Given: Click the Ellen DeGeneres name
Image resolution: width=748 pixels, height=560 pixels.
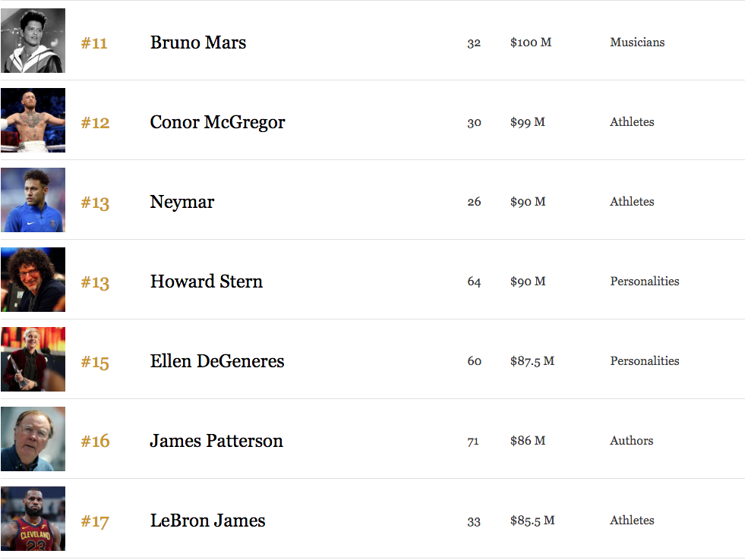Looking at the screenshot, I should (217, 361).
